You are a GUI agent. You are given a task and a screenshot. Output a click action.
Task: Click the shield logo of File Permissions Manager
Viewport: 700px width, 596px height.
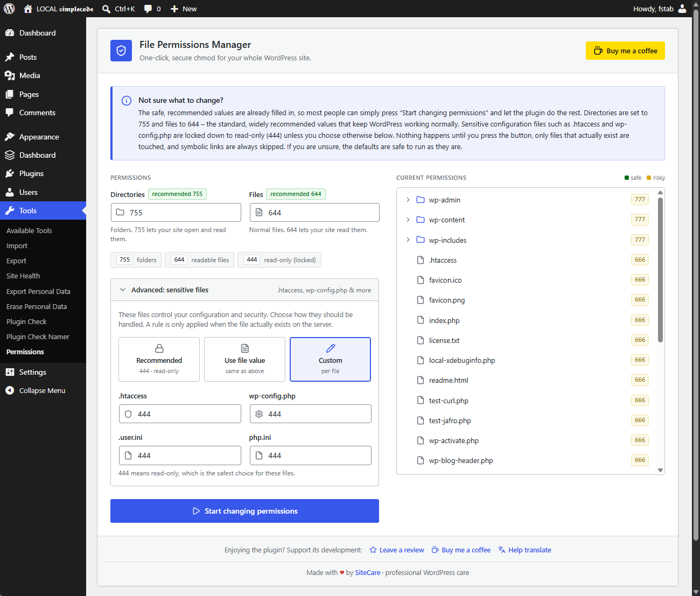[x=121, y=51]
